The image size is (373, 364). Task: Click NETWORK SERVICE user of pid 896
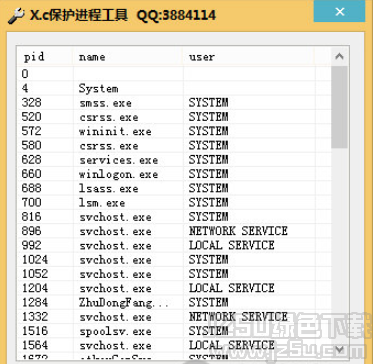pos(238,231)
